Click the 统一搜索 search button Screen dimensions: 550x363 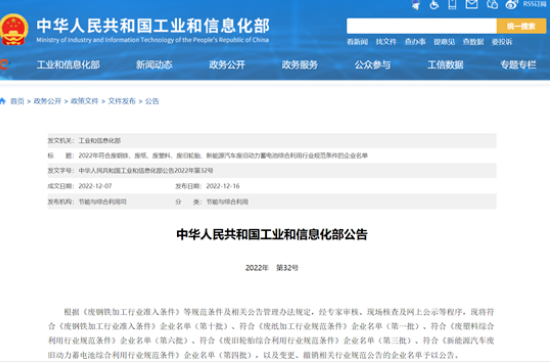tap(521, 26)
